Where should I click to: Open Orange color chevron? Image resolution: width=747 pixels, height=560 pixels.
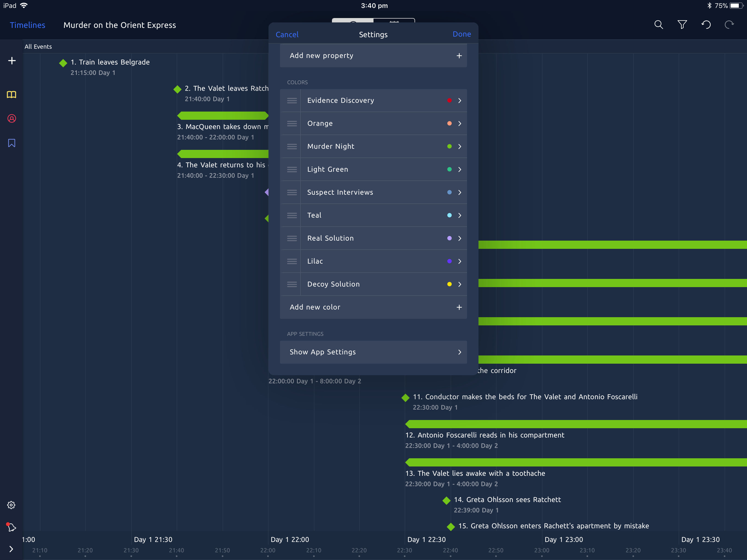(460, 124)
